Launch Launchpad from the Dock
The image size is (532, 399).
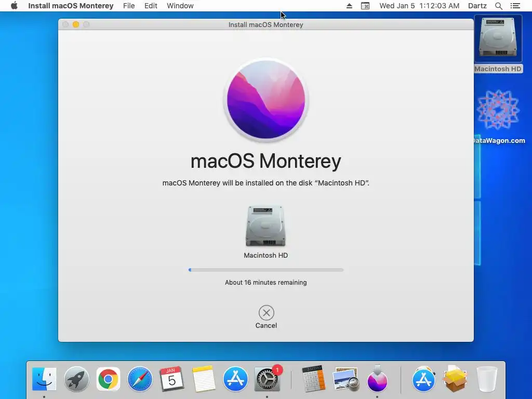(x=76, y=379)
